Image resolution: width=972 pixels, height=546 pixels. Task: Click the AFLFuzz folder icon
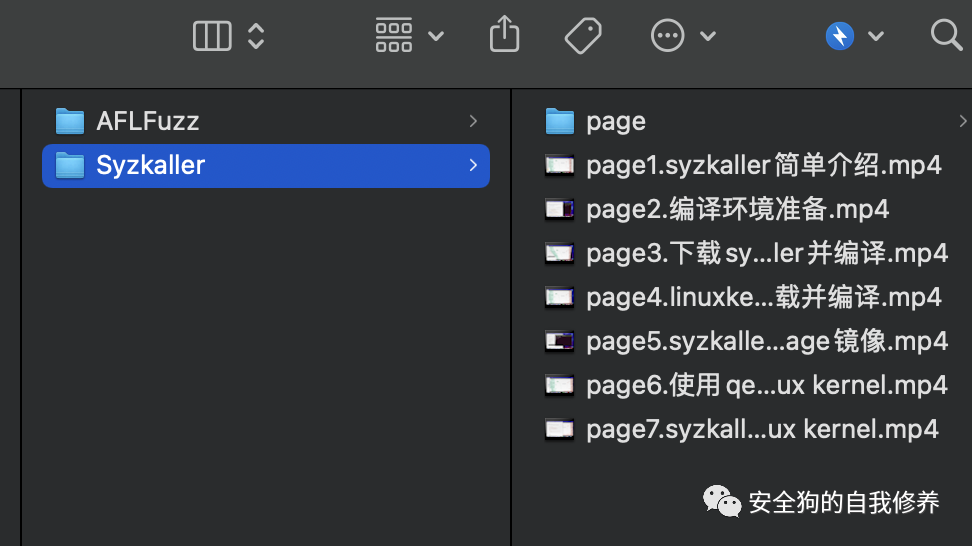click(x=70, y=121)
